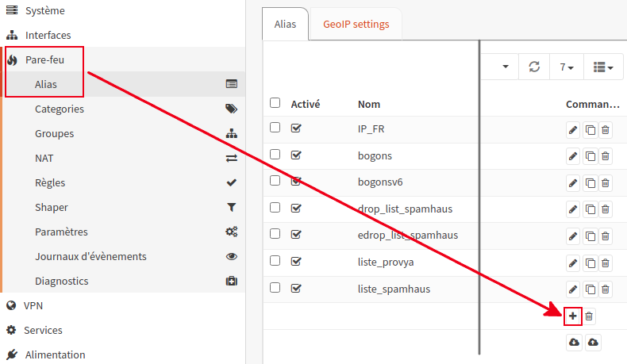Clone the bogonsv6 alias
Image resolution: width=627 pixels, height=364 pixels.
590,183
